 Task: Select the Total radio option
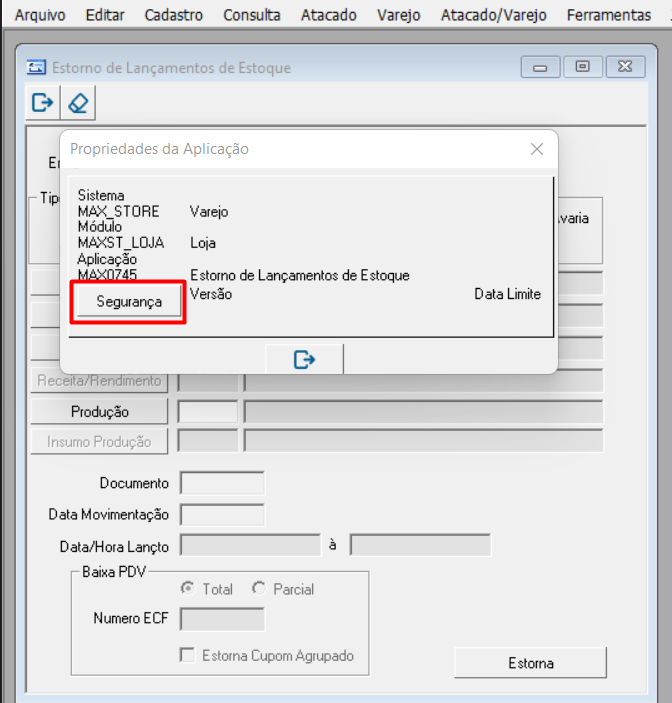[187, 588]
